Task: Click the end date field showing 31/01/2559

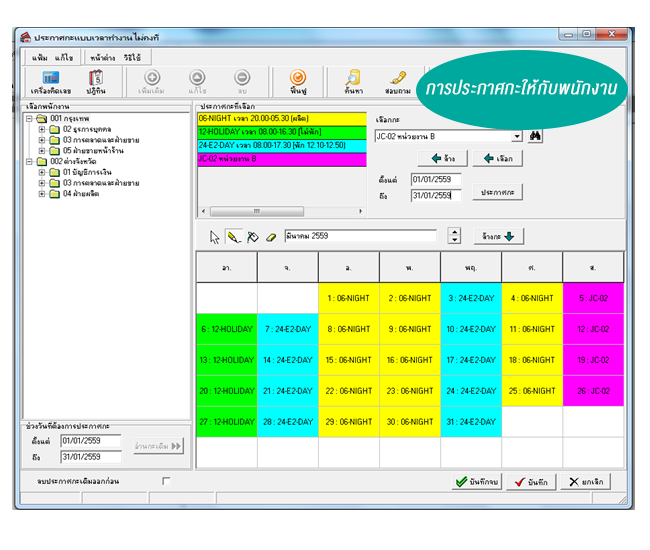Action: pyautogui.click(x=436, y=196)
